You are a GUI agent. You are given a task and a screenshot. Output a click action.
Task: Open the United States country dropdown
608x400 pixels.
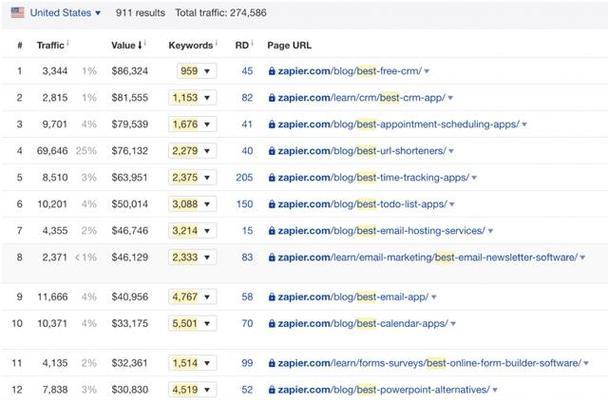click(x=66, y=13)
